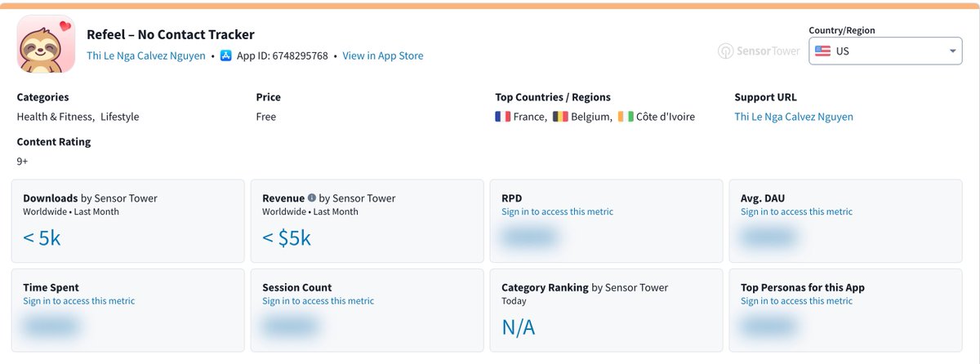Click the Sensor Tower logo
This screenshot has width=980, height=364.
pos(759,51)
